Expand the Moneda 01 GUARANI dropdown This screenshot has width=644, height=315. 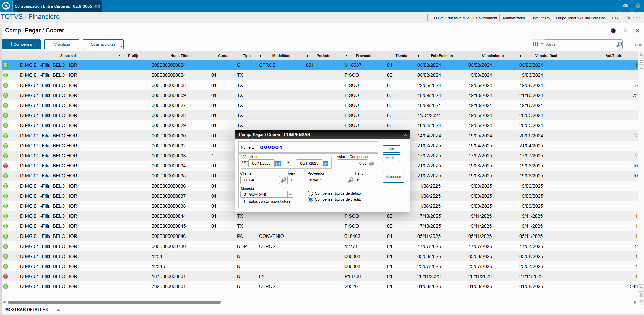(x=290, y=194)
